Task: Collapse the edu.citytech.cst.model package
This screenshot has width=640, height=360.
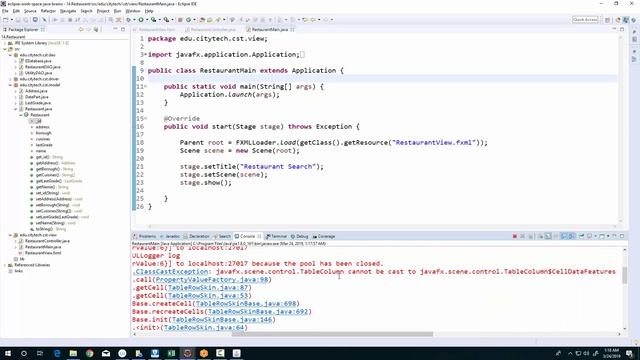Action: point(10,85)
